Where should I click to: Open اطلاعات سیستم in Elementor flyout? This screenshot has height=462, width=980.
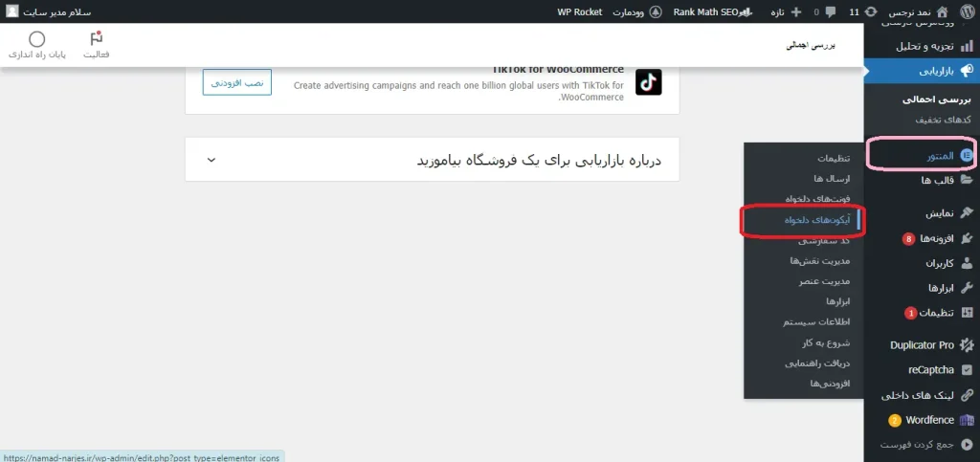(x=816, y=322)
